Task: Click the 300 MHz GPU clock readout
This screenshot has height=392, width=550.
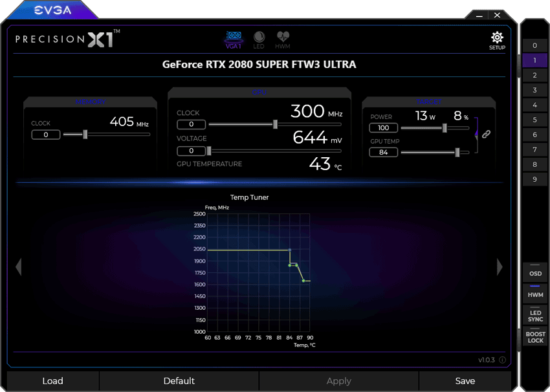Action: [x=316, y=111]
